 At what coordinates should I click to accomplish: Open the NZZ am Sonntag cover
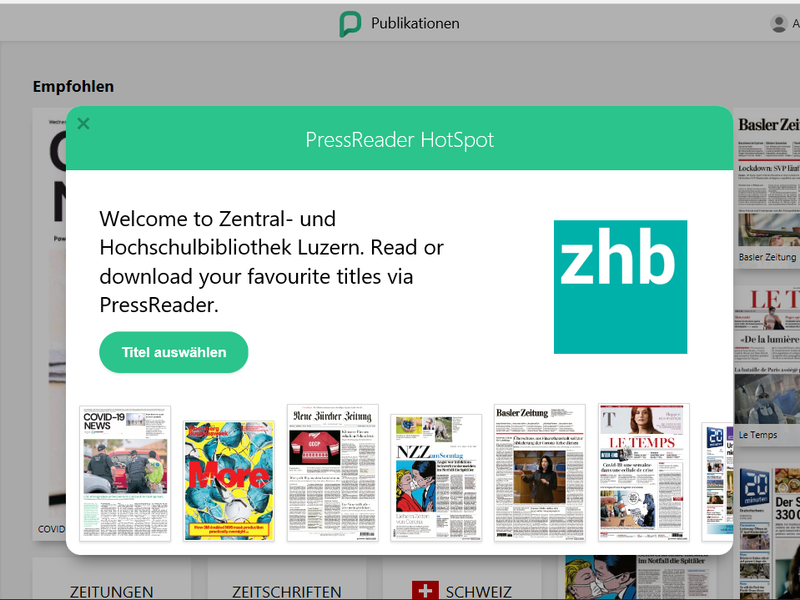point(436,477)
